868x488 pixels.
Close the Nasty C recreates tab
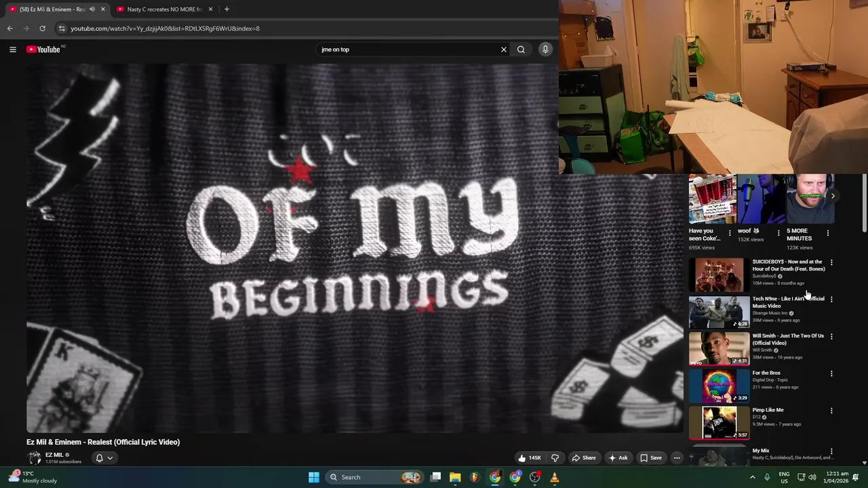tap(210, 9)
